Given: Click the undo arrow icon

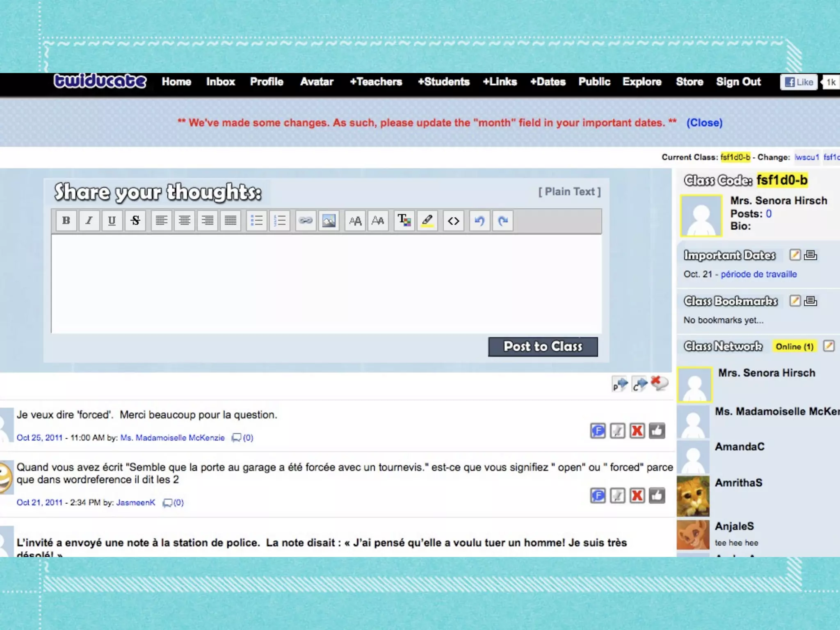Looking at the screenshot, I should pos(479,221).
